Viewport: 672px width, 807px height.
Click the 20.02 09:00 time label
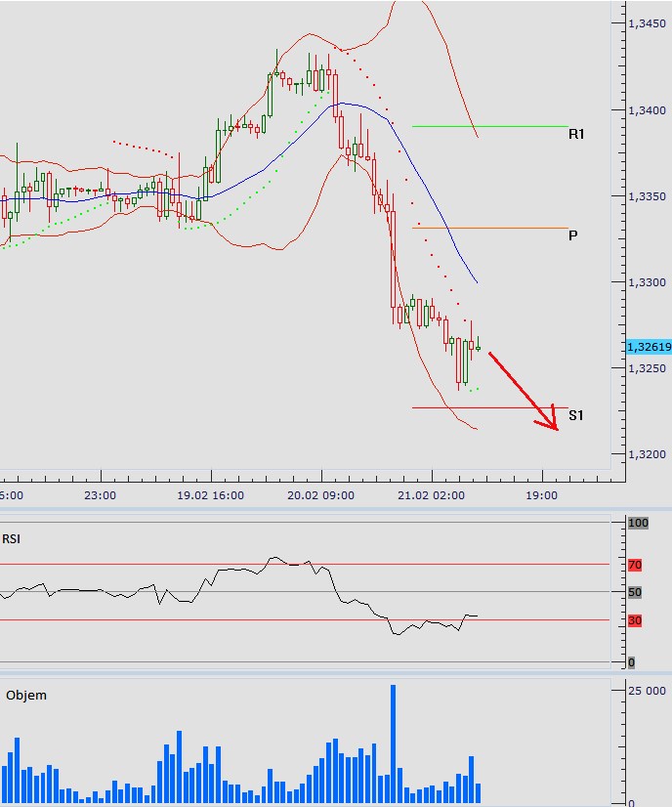[320, 495]
